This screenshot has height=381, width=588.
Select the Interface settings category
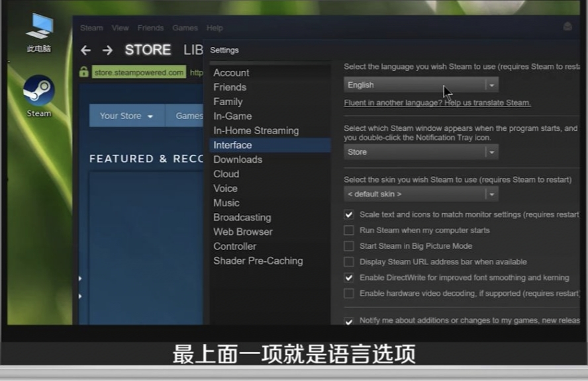click(x=270, y=145)
